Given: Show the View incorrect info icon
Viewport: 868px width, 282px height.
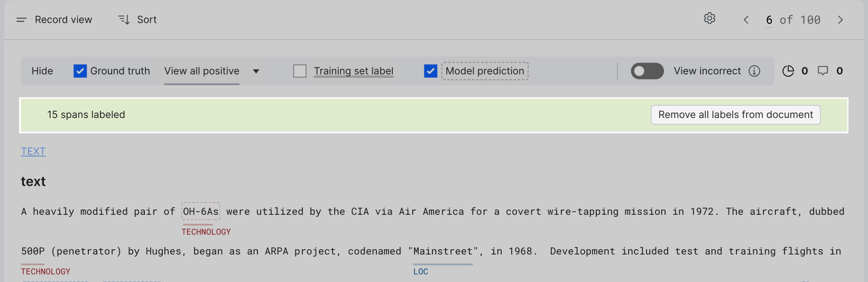Looking at the screenshot, I should point(754,71).
